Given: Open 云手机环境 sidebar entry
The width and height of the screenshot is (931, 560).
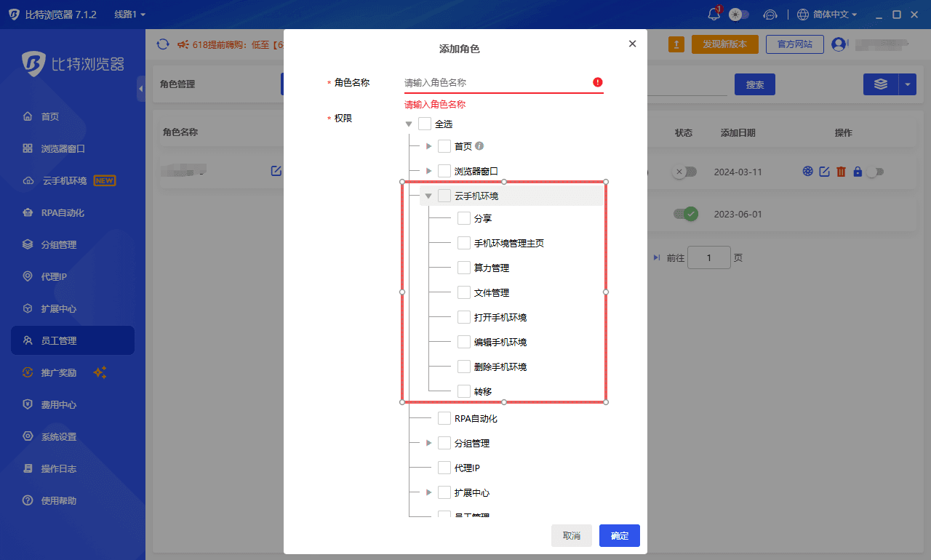Looking at the screenshot, I should coord(73,180).
